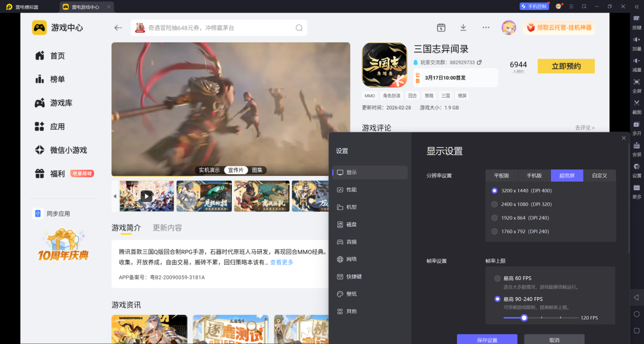Switch to 手机版 resolution tab
Image resolution: width=644 pixels, height=344 pixels.
(534, 176)
